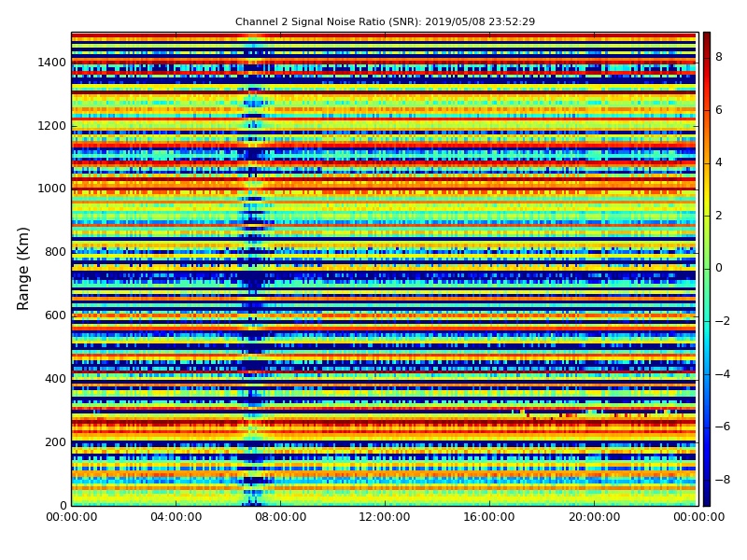Click the 200 range tick label

click(x=56, y=441)
